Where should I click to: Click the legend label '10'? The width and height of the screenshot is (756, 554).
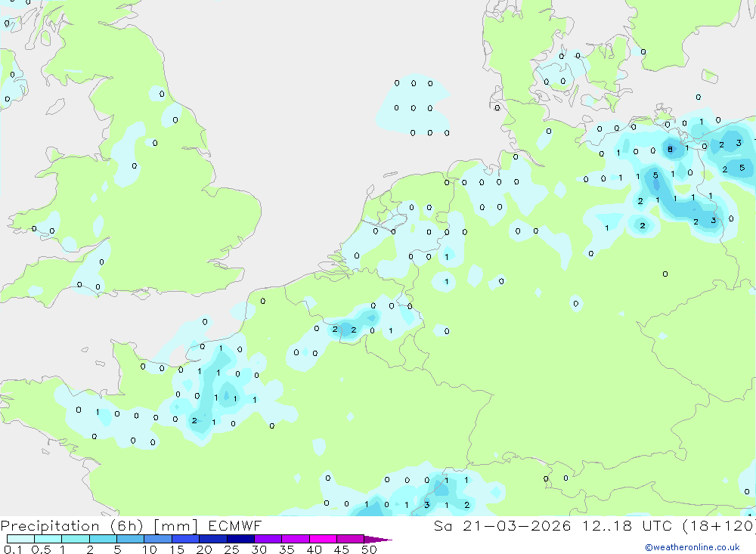coord(150,549)
